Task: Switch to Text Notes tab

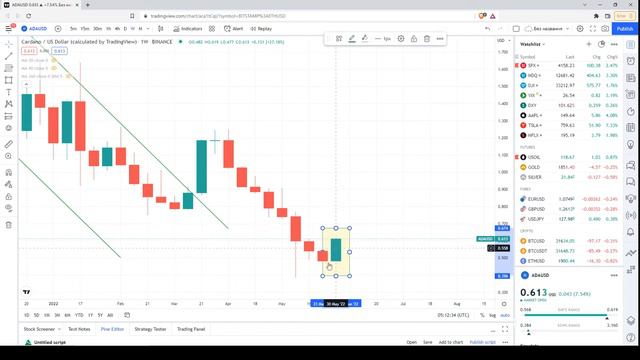Action: (79, 329)
